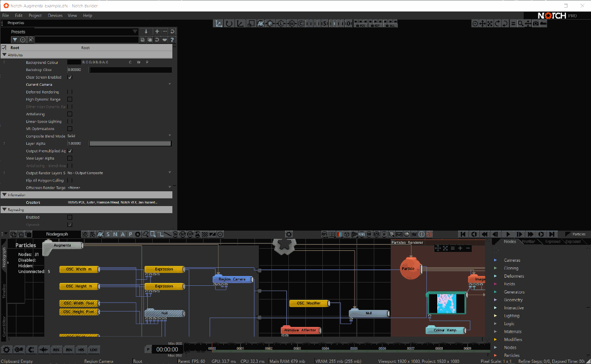Enable Linear-Space Lighting checkbox
591x364 pixels.
[x=69, y=121]
